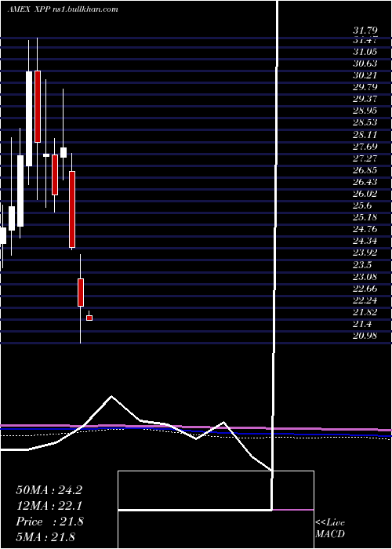Click the 12MA : 22.1 readout
This screenshot has height=549, width=392.
pos(49,506)
